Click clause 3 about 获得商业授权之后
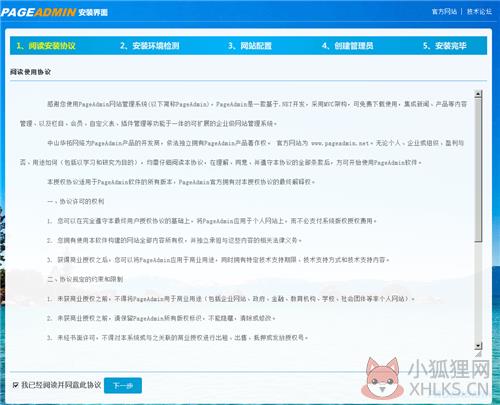The width and height of the screenshot is (500, 405). tap(218, 260)
